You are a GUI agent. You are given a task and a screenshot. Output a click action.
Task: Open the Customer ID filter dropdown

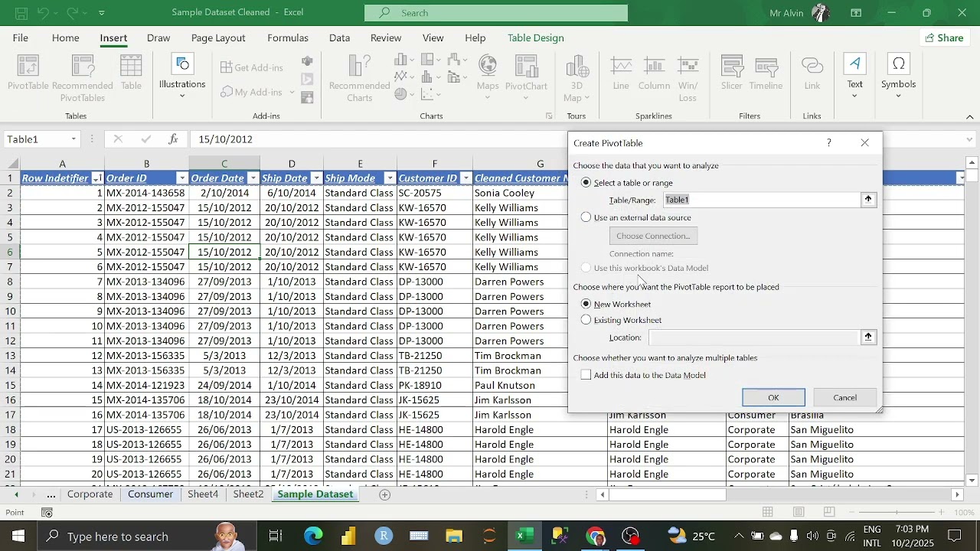click(465, 178)
